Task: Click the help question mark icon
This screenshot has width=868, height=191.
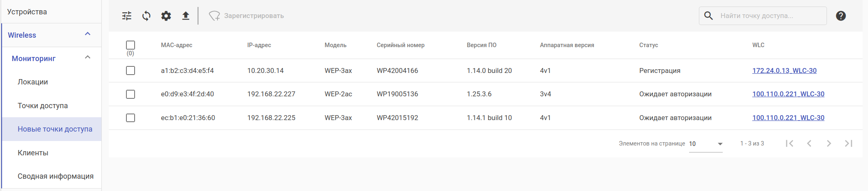Action: pyautogui.click(x=841, y=16)
